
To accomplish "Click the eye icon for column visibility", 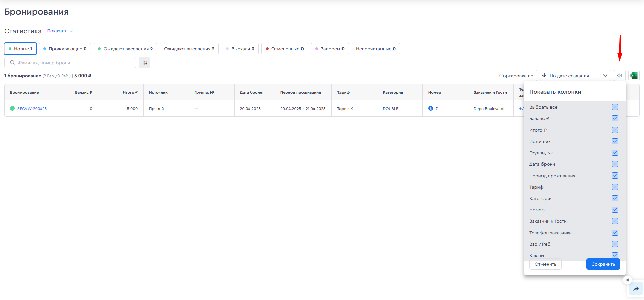I will click(x=620, y=76).
